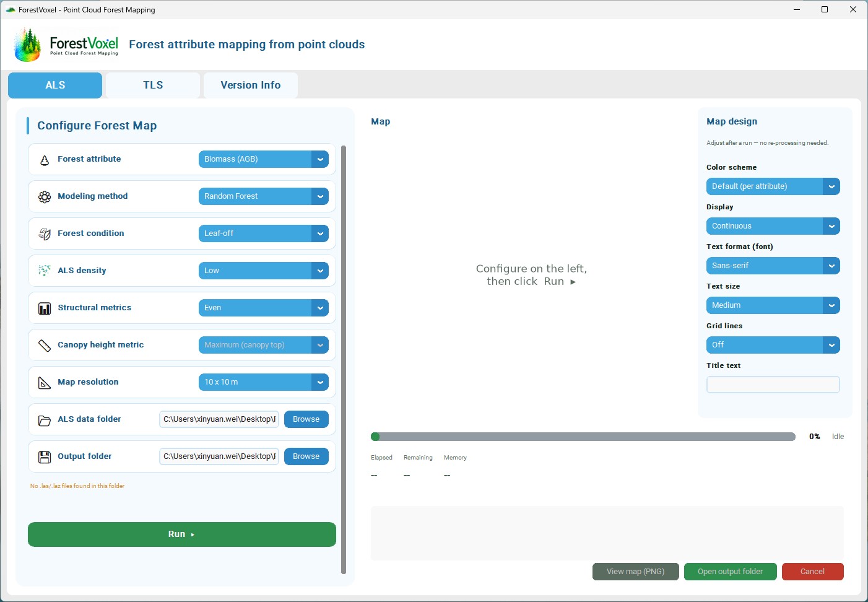Click the 'Idle' status text
The width and height of the screenshot is (868, 602).
(x=838, y=437)
